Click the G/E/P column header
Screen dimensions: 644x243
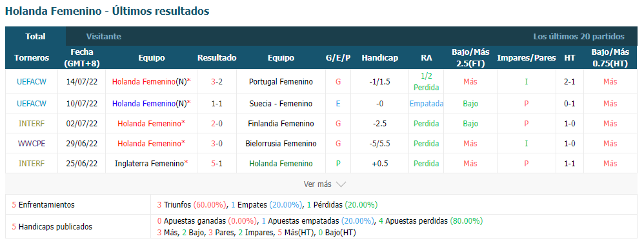click(338, 58)
